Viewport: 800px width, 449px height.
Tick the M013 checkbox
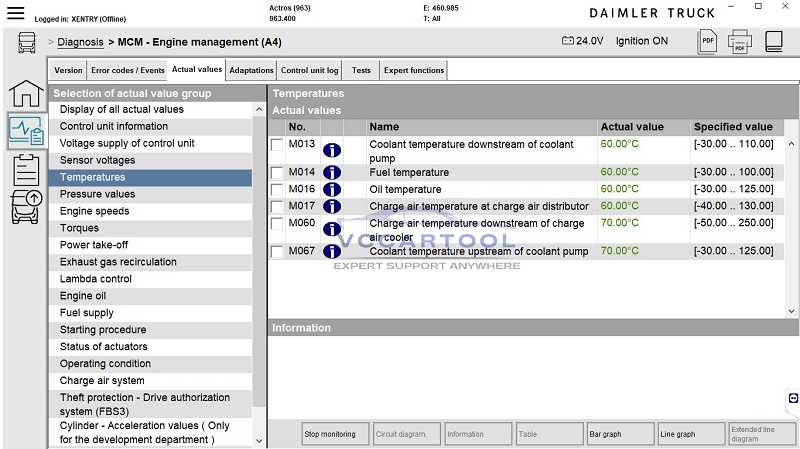[277, 145]
